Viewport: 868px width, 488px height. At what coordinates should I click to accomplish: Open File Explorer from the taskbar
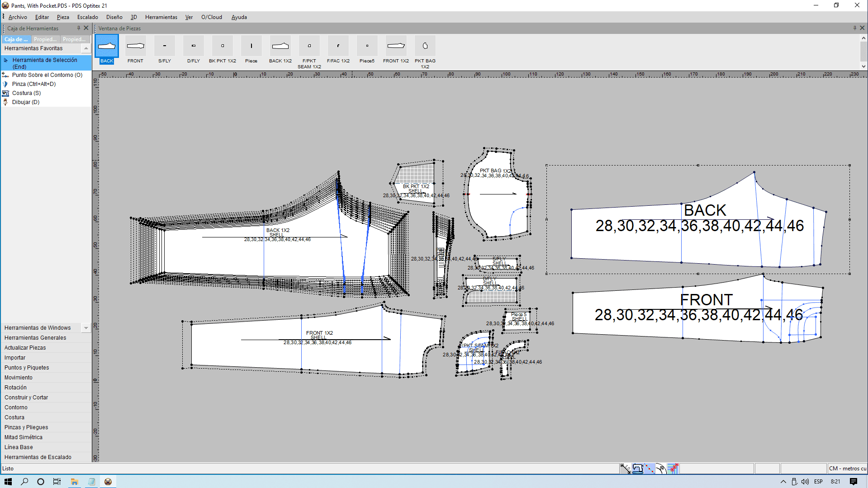coord(74,482)
